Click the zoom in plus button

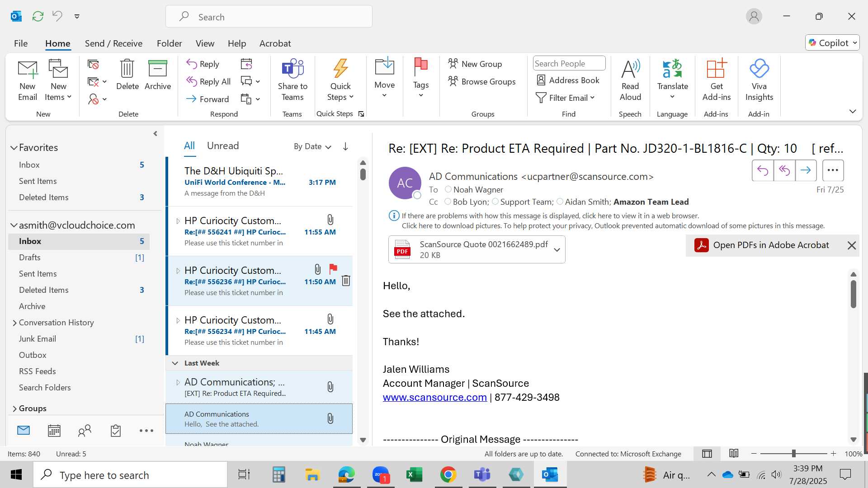coord(833,453)
